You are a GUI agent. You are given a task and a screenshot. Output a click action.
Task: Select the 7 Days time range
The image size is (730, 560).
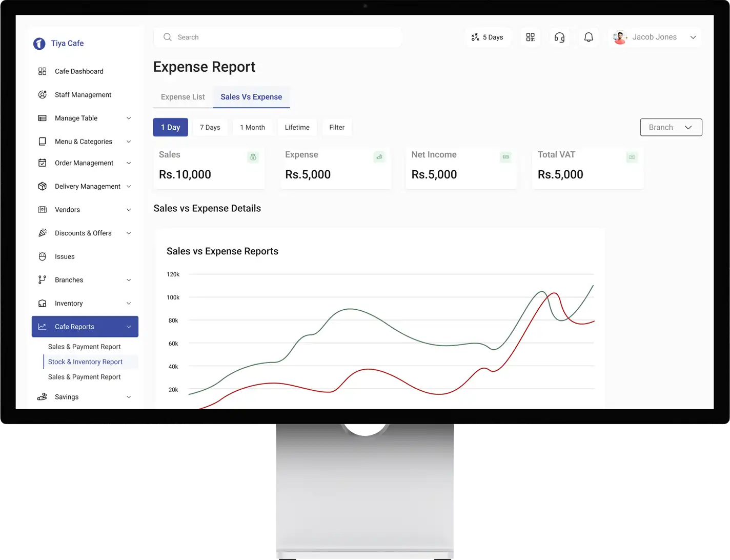click(x=210, y=127)
